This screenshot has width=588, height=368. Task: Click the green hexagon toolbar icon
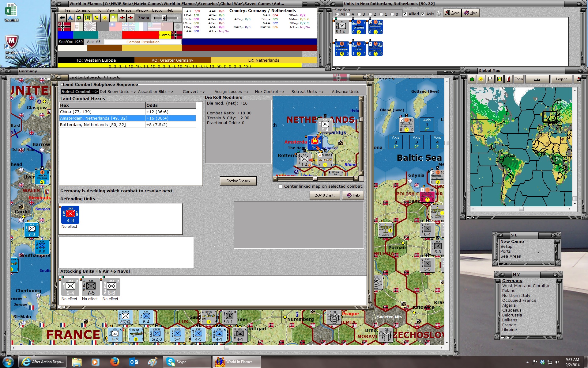(79, 18)
